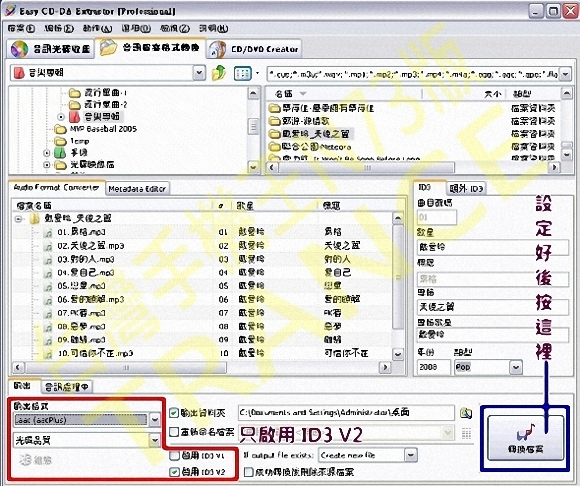Click the audio CD disc tab icon
This screenshot has width=580, height=486.
(20, 49)
